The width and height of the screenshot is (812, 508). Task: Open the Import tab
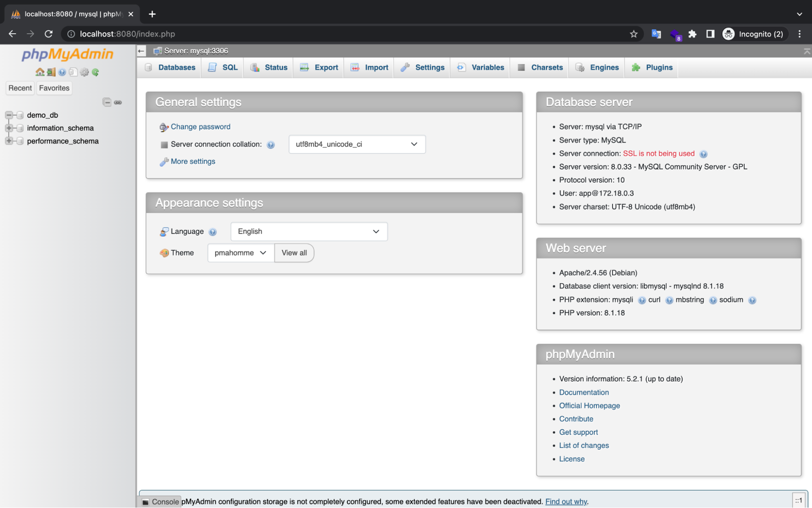coord(375,67)
